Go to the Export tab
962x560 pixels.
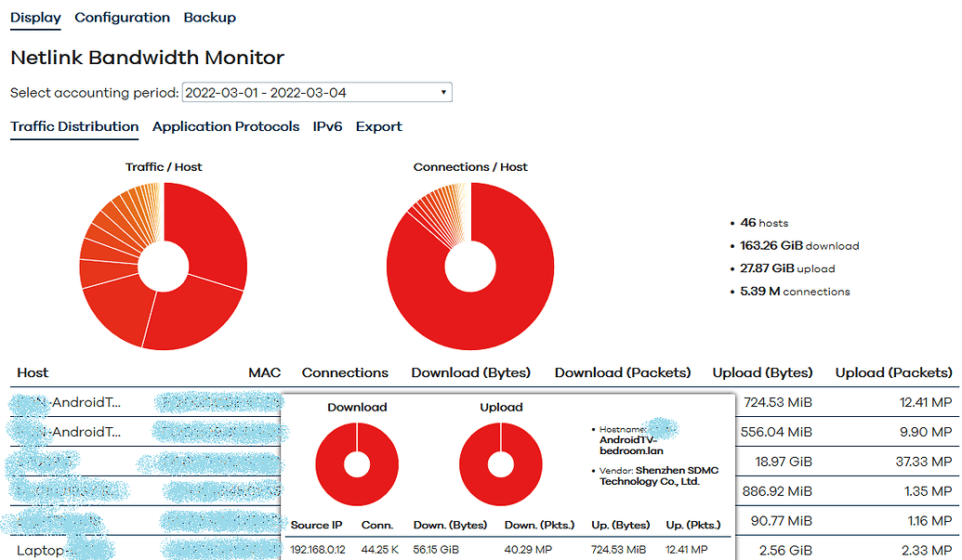378,127
